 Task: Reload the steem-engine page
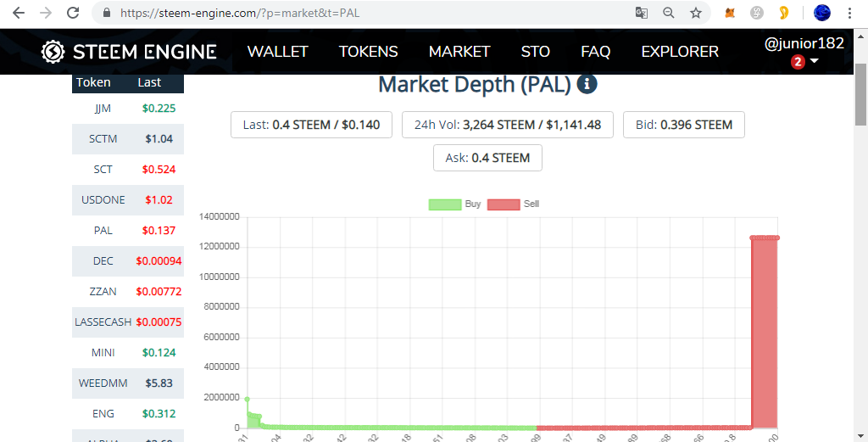[73, 13]
